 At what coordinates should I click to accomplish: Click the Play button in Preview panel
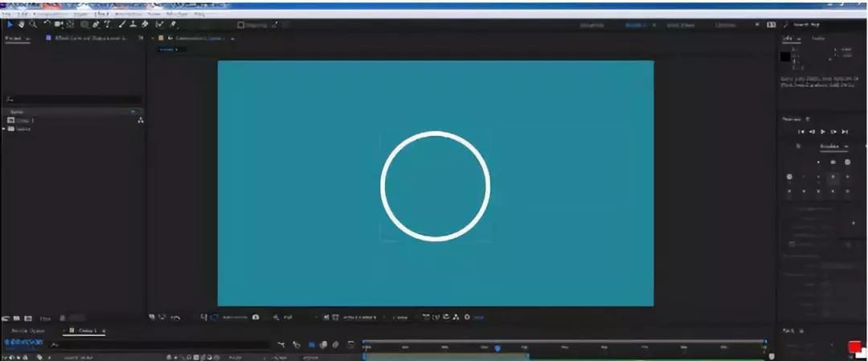[x=822, y=131]
